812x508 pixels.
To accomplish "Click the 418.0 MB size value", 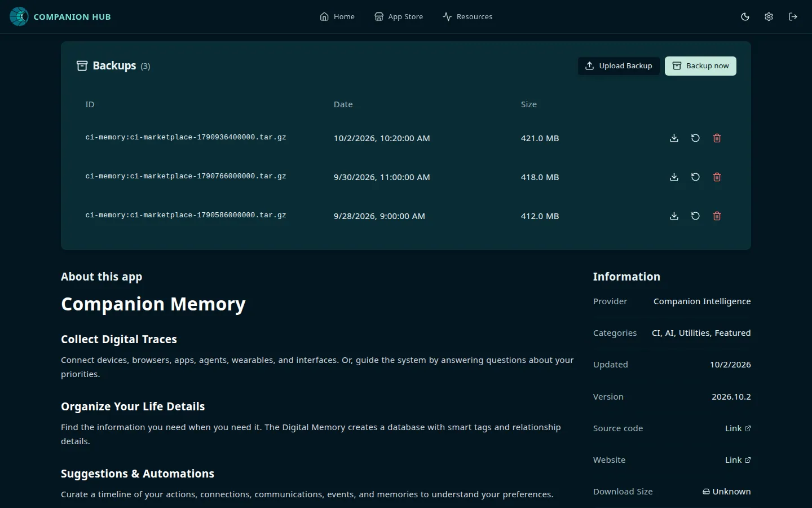I will [540, 177].
